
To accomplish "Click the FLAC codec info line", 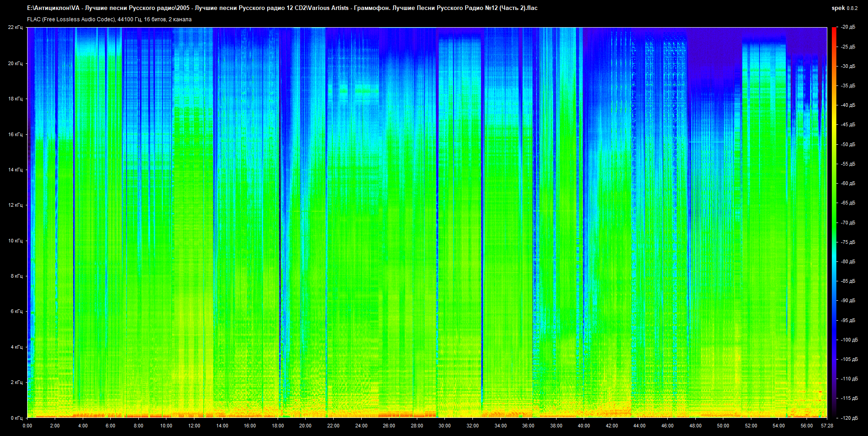I will click(x=109, y=19).
